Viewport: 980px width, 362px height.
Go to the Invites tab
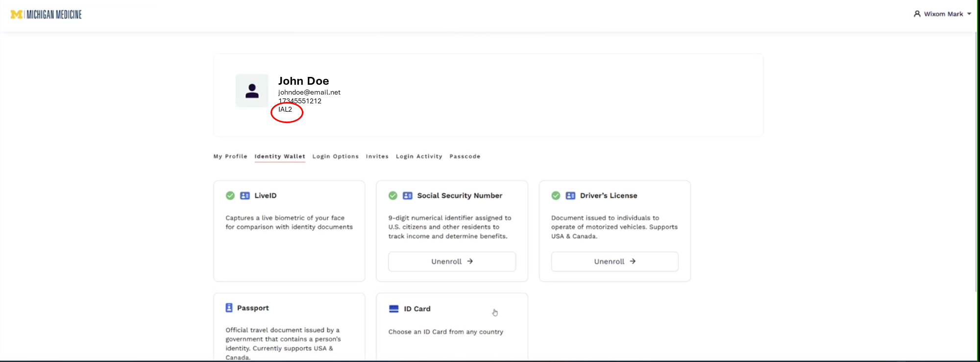tap(377, 156)
